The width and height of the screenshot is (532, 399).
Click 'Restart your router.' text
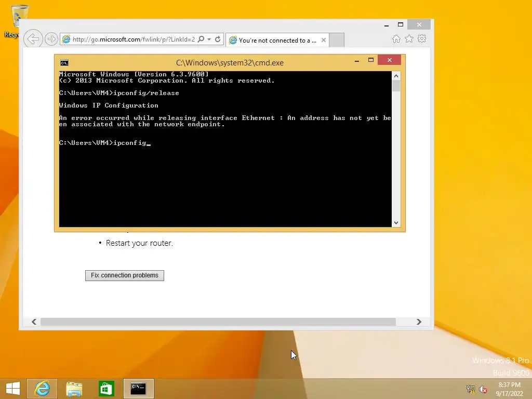click(x=139, y=243)
